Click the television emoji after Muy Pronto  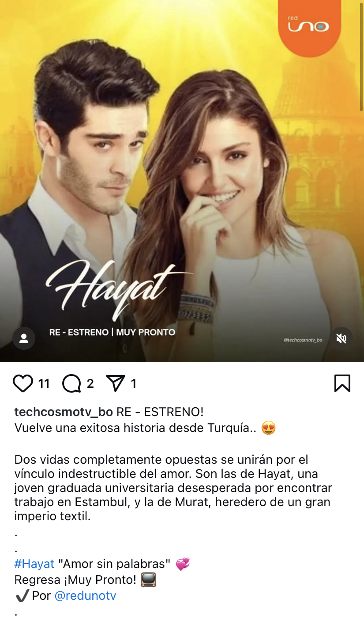[x=148, y=580]
